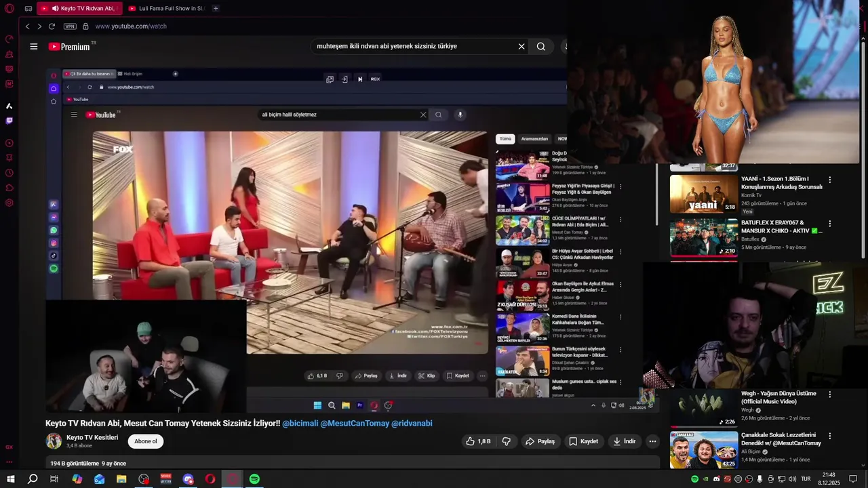Toggle the VPN badge in address bar
This screenshot has height=488, width=868.
(x=70, y=26)
